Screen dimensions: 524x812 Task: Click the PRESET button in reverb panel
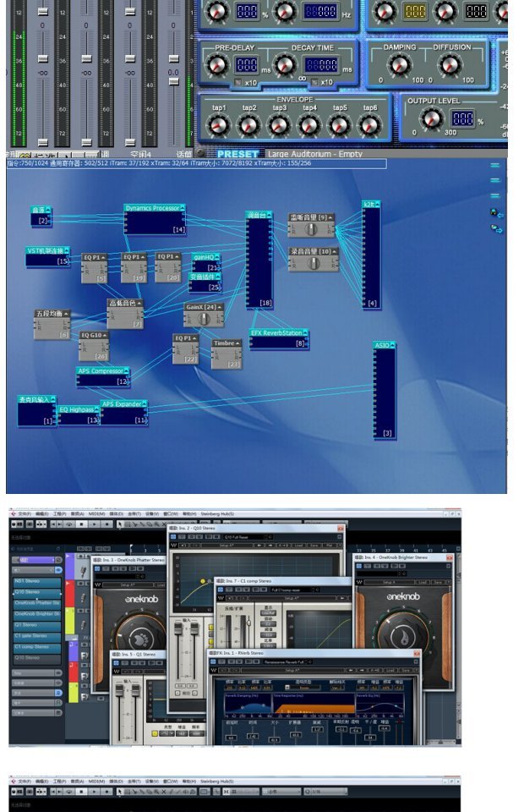tap(237, 154)
